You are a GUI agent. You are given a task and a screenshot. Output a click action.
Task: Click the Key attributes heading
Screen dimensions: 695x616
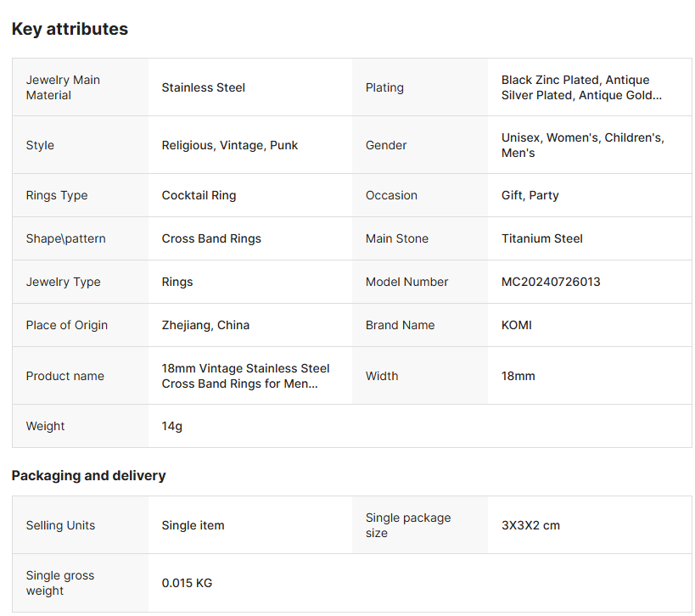point(70,29)
